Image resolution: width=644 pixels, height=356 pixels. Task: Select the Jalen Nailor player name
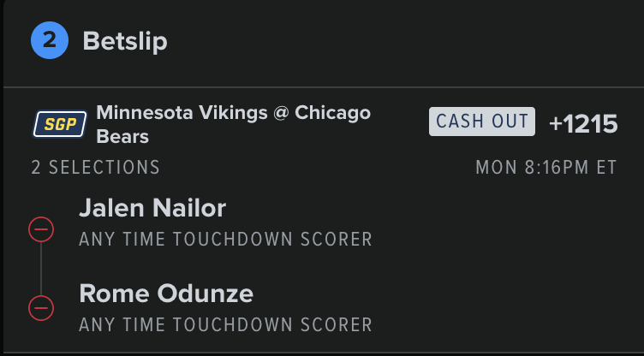click(x=152, y=208)
